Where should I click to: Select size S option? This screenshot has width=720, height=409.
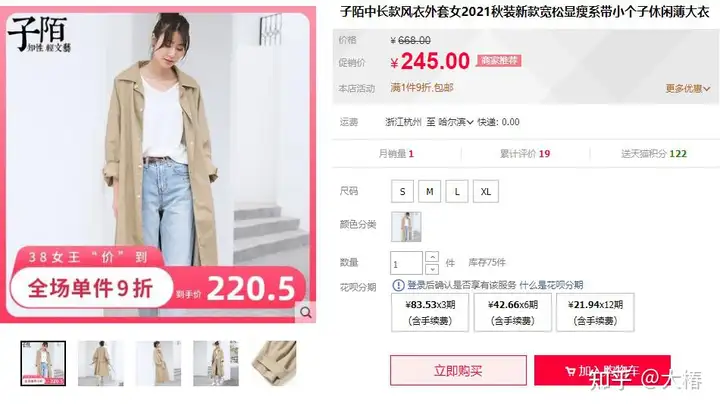pyautogui.click(x=402, y=191)
